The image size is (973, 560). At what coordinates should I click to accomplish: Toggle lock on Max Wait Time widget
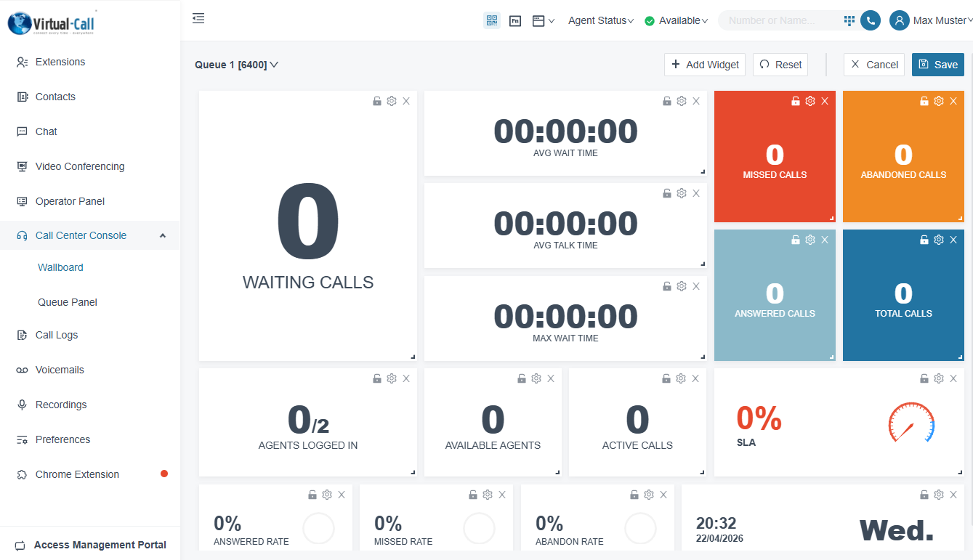667,286
